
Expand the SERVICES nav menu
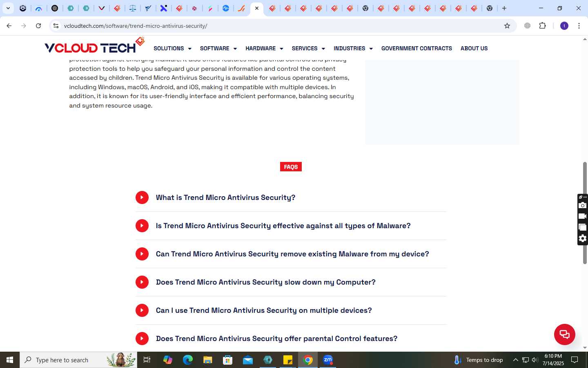coord(308,48)
